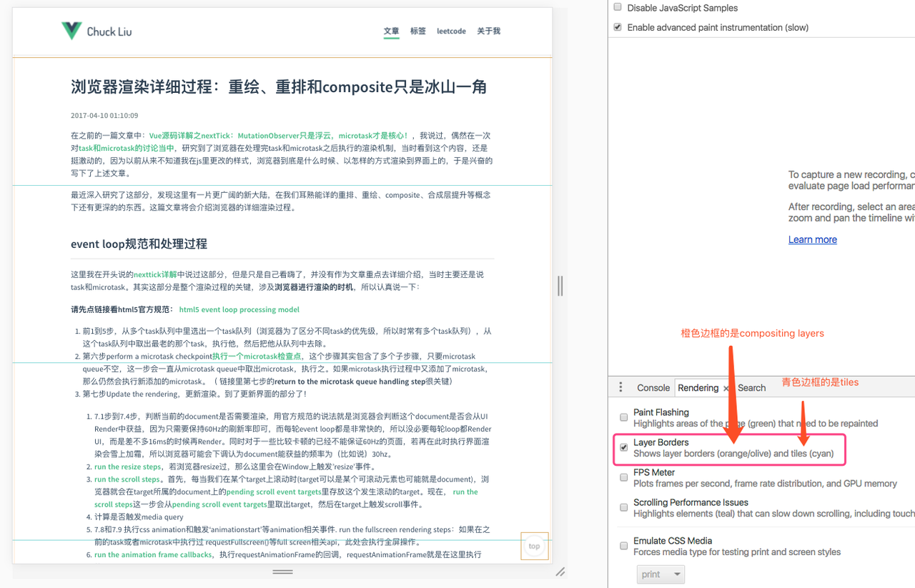Open the leetcode nav item
915x588 pixels.
coord(452,31)
